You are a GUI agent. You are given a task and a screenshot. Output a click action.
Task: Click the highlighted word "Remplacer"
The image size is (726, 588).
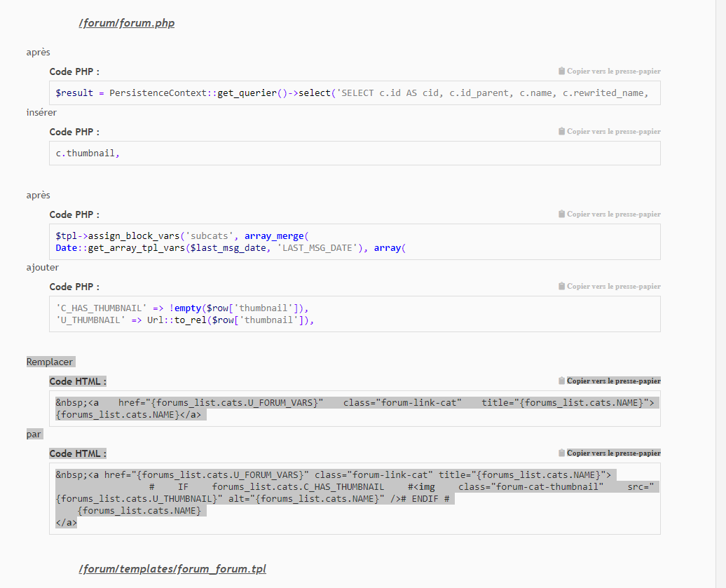pos(50,362)
